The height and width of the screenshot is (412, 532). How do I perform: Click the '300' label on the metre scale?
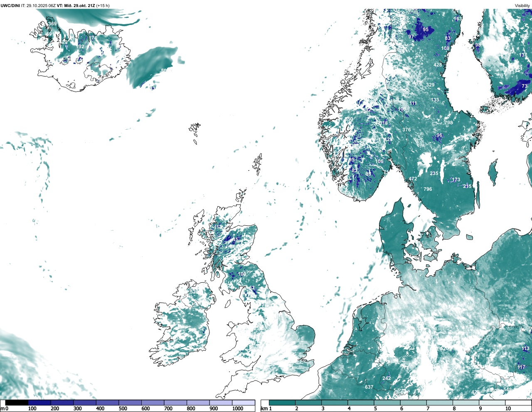point(77,409)
